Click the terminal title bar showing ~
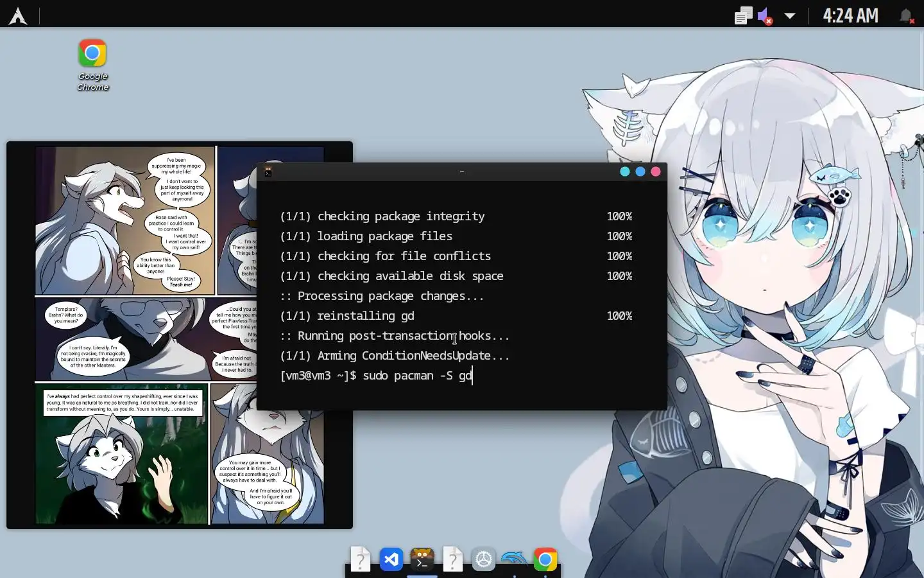Screen dimensions: 924x578 click(462, 171)
